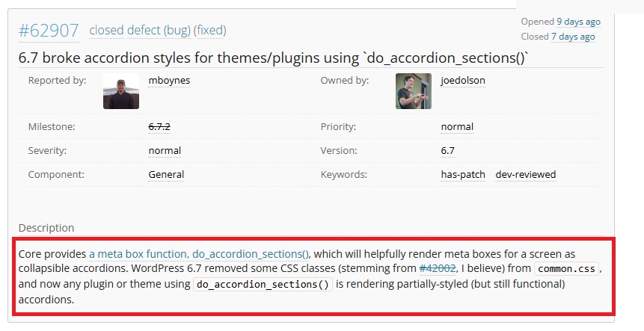644x331 pixels.
Task: Click the dev-reviewed keyword
Action: coord(526,174)
